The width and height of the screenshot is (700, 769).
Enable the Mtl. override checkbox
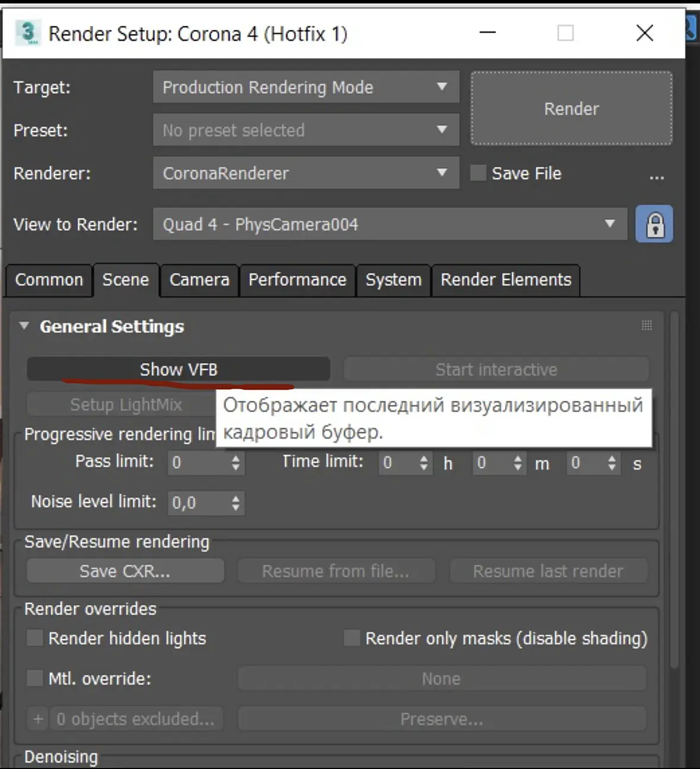pyautogui.click(x=35, y=678)
